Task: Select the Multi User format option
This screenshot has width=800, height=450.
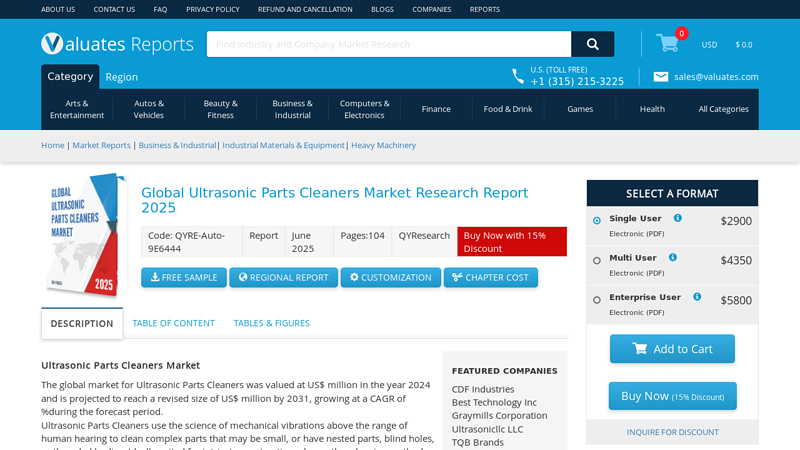Action: pos(597,260)
